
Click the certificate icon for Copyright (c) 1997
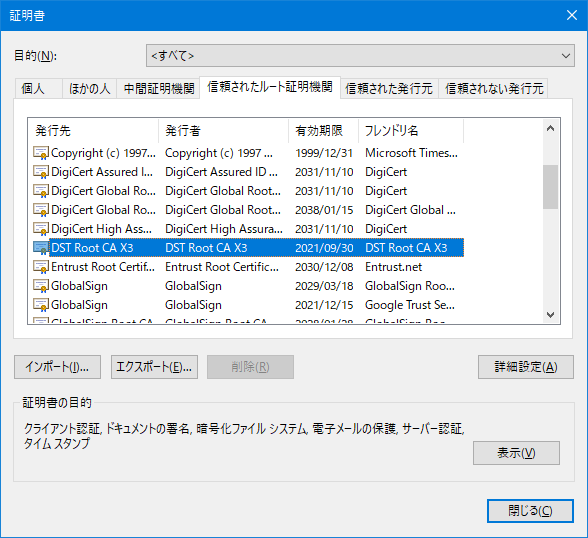(x=41, y=153)
